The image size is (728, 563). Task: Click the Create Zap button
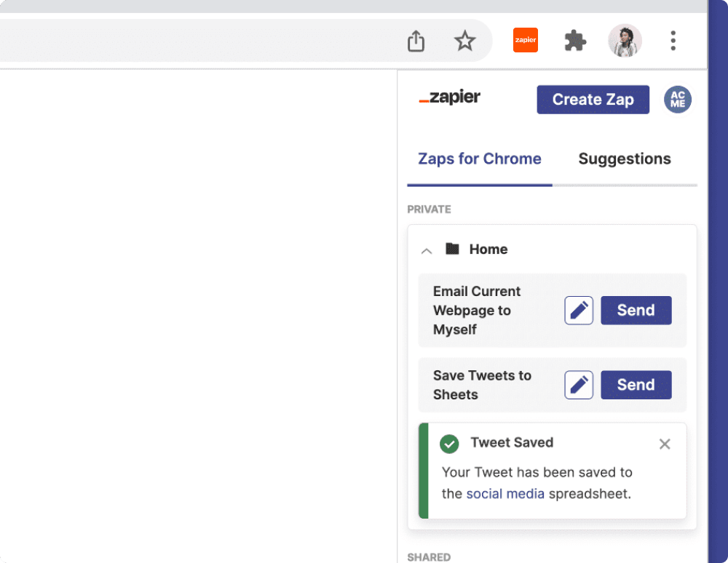click(x=593, y=100)
